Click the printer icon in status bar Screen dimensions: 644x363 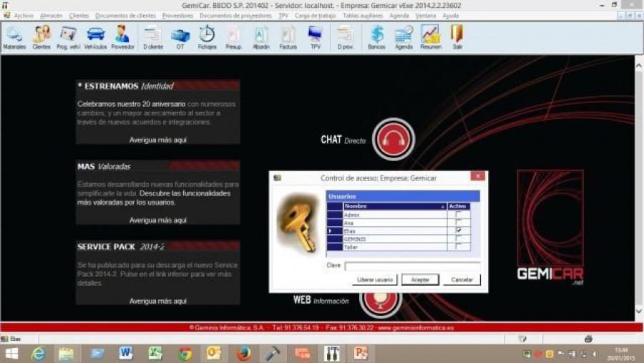point(588,339)
